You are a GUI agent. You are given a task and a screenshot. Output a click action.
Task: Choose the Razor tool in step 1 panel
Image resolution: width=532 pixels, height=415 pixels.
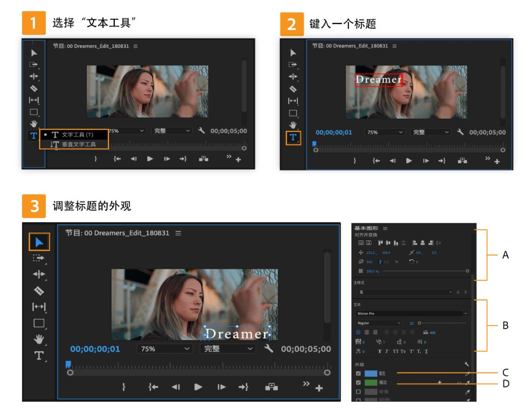coord(33,88)
